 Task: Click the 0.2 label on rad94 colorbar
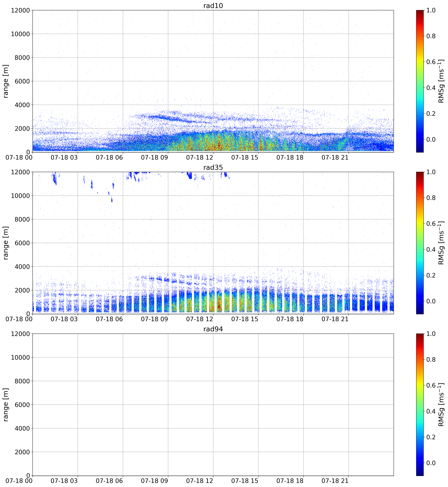tap(431, 437)
